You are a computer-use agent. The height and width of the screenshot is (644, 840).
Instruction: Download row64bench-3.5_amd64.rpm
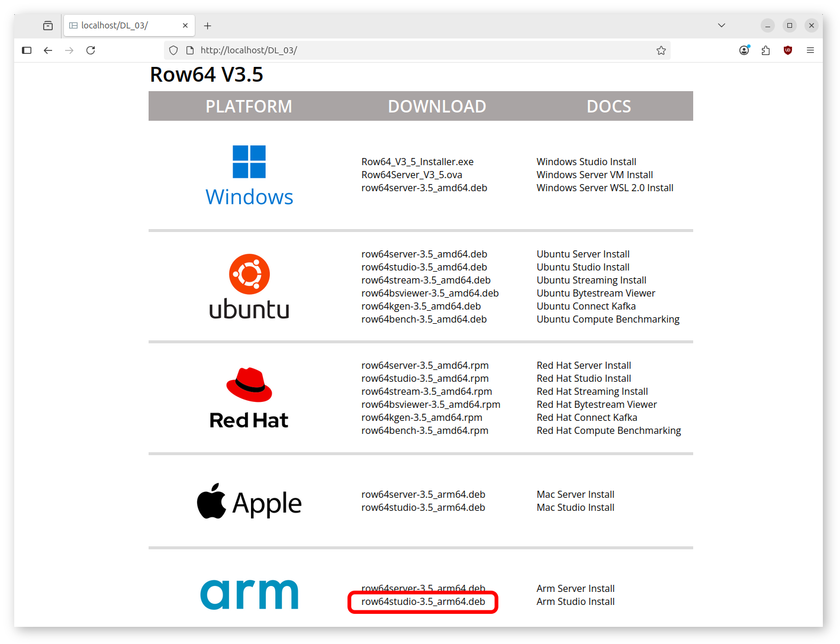[425, 430]
